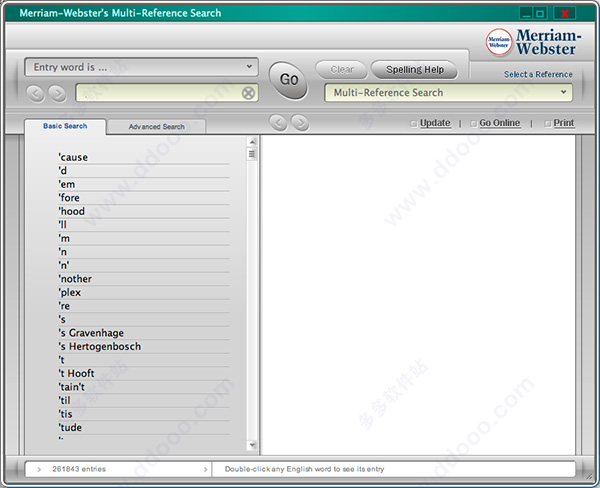Select n' entry with trailing apostrophe
The height and width of the screenshot is (488, 600).
pos(143,266)
